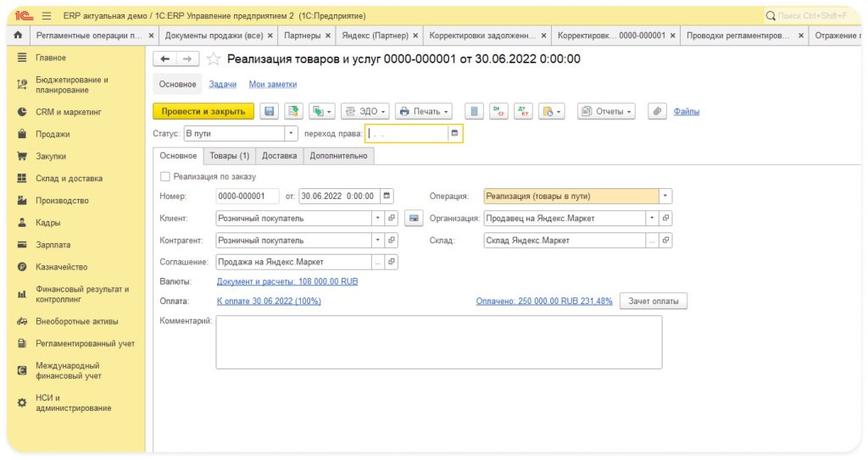Open the Оплачено: 250 000,00 RUB link
Image resolution: width=868 pixels, height=460 pixels.
[543, 301]
